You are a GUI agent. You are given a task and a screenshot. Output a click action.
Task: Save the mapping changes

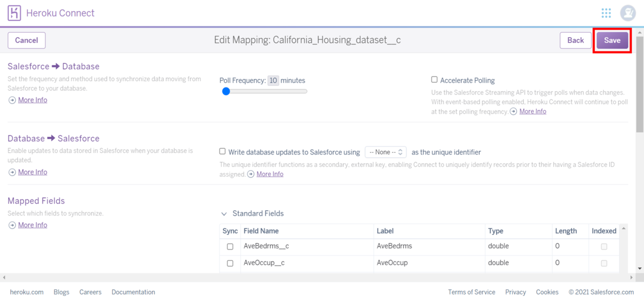point(612,40)
